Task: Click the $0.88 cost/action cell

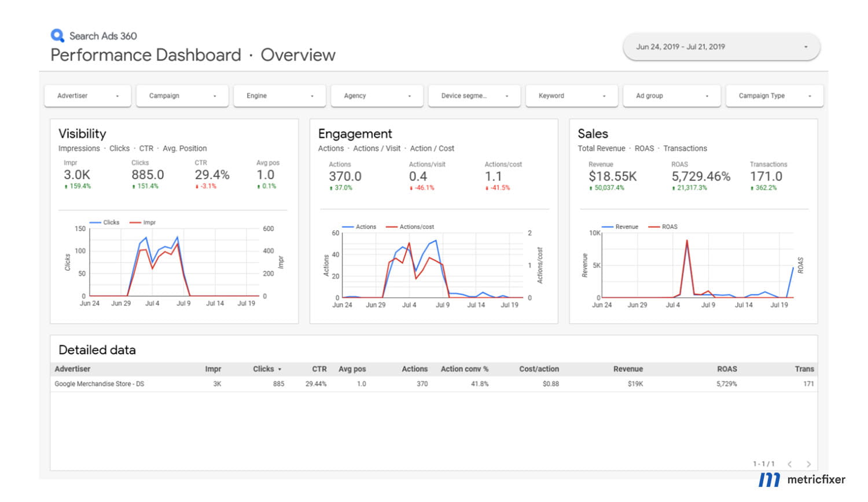Action: 551,384
